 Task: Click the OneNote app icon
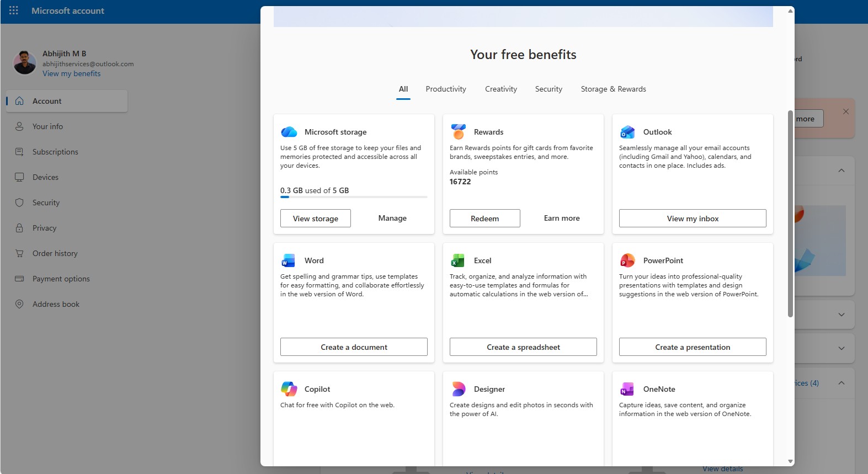click(x=627, y=389)
